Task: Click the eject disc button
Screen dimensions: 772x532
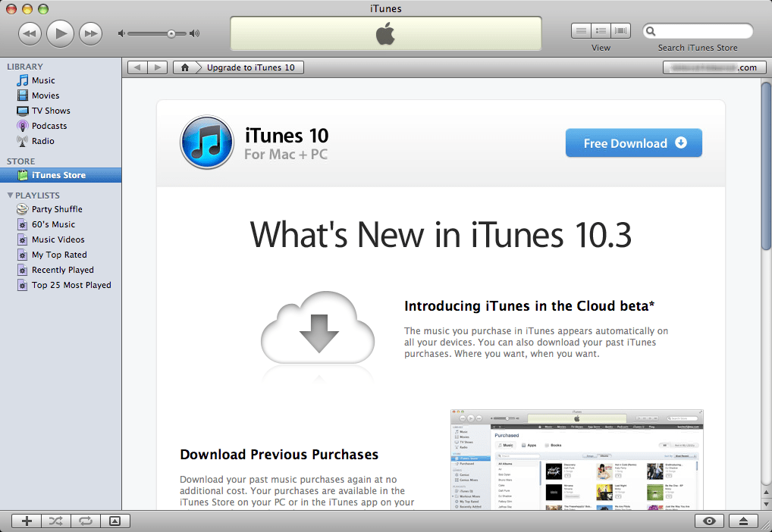Action: point(743,521)
